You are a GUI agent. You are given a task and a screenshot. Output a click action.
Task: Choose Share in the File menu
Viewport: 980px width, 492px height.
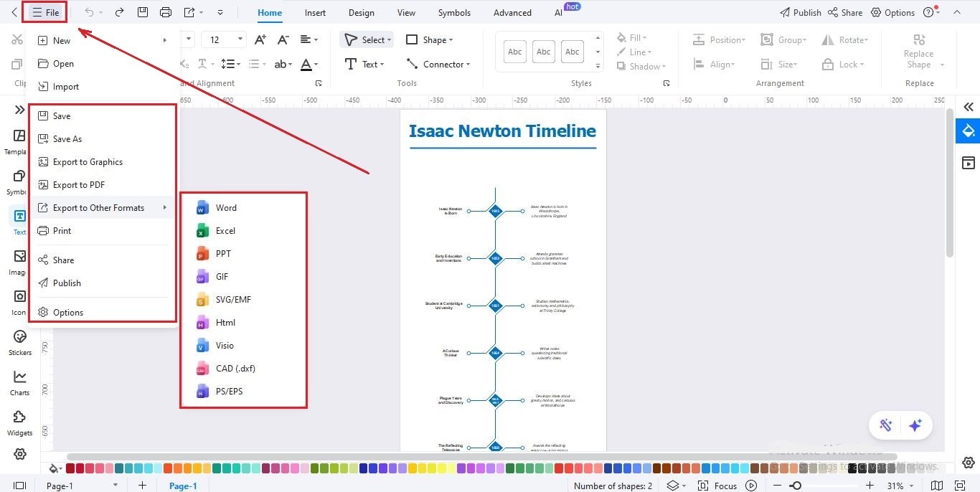(102, 260)
